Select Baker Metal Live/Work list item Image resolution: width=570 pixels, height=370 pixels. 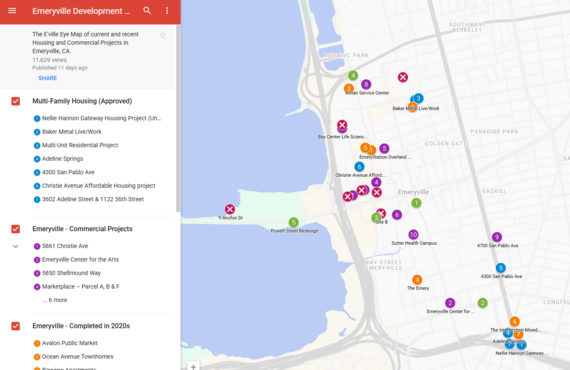pyautogui.click(x=68, y=132)
